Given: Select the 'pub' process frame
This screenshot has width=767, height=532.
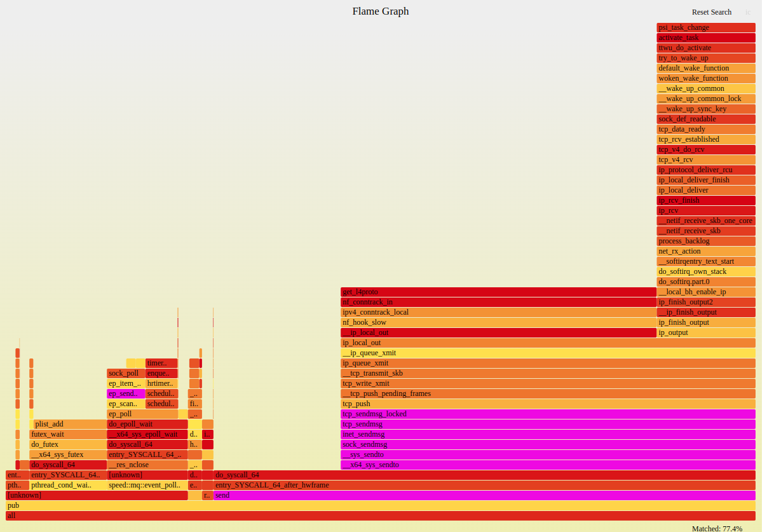Looking at the screenshot, I should [380, 505].
